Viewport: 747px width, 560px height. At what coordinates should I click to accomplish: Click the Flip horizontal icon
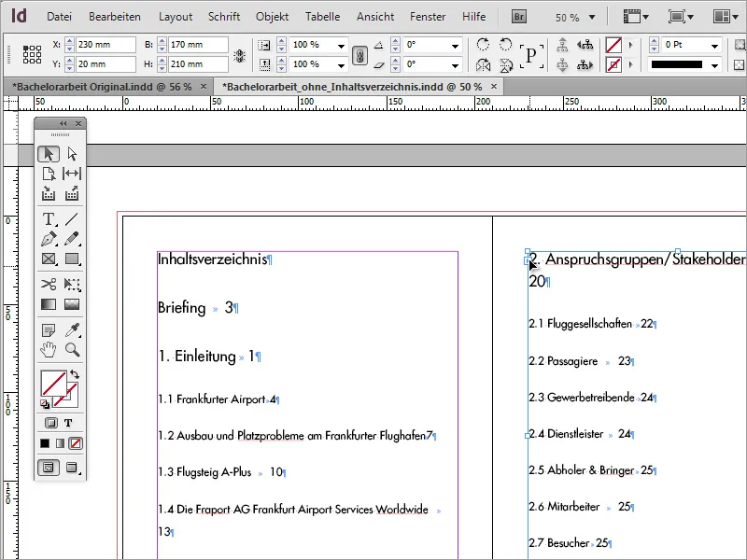click(483, 64)
